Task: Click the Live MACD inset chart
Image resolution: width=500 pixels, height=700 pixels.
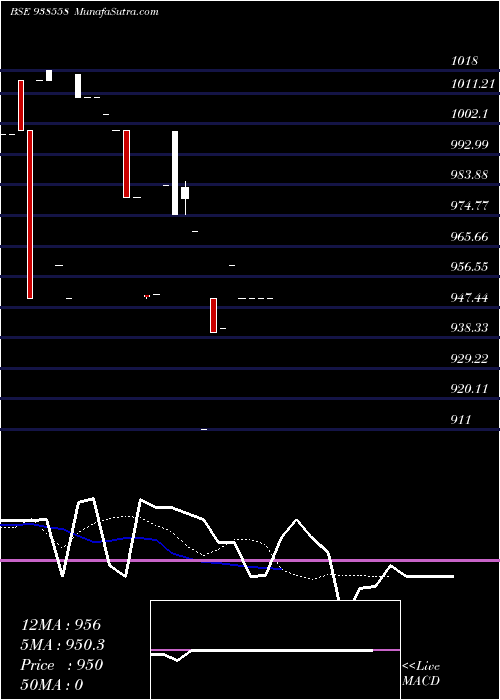Action: pyautogui.click(x=275, y=650)
